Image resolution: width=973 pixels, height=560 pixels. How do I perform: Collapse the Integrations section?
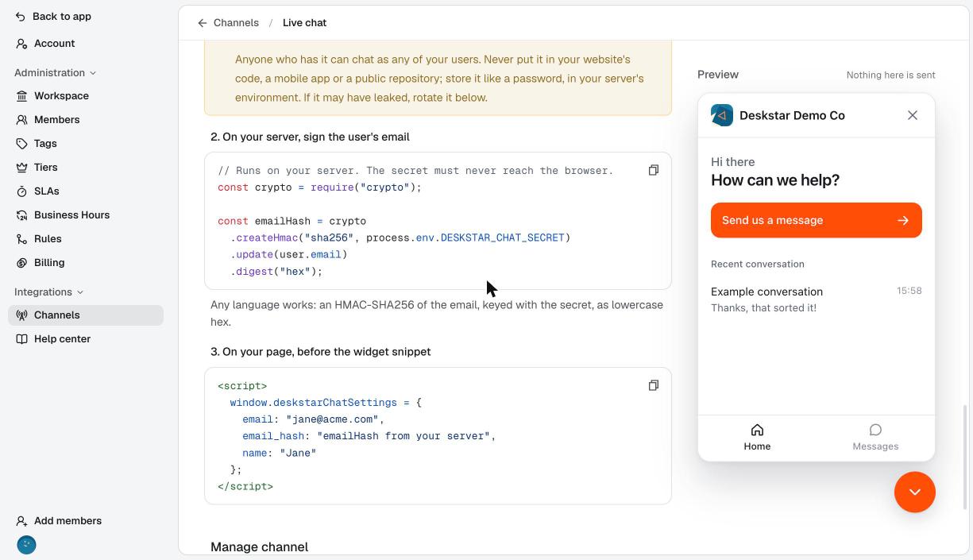click(48, 292)
